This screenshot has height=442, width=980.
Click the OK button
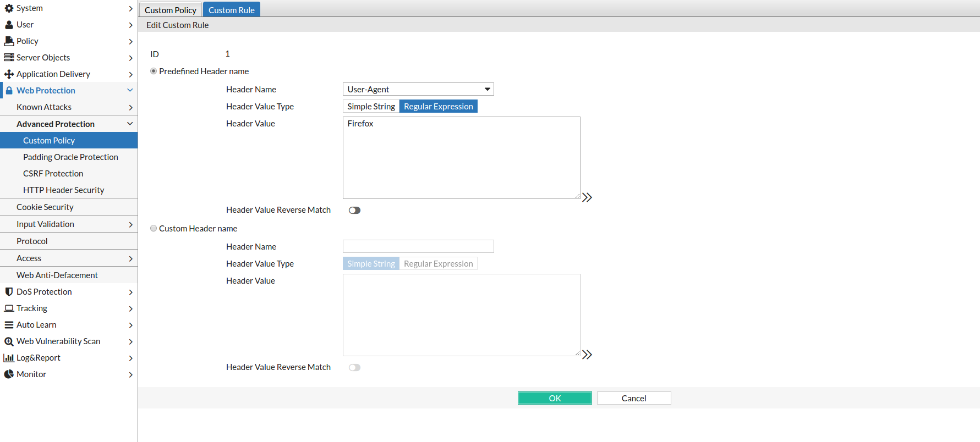click(x=555, y=398)
